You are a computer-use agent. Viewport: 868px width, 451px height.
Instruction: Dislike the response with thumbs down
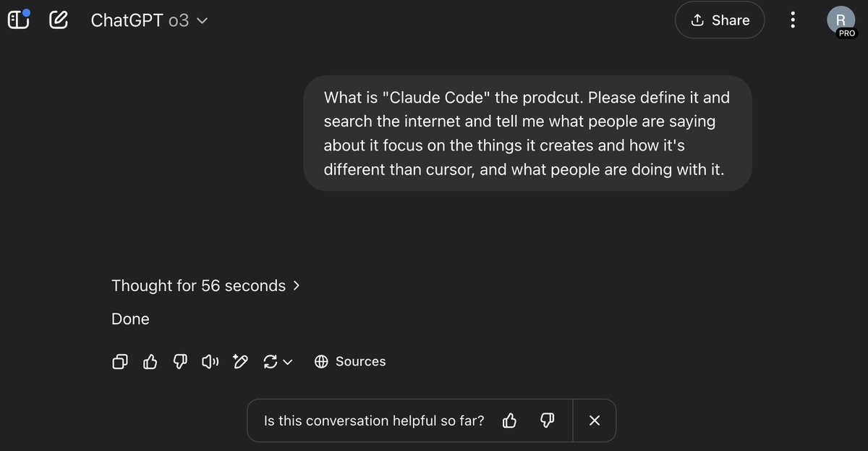[x=180, y=361]
